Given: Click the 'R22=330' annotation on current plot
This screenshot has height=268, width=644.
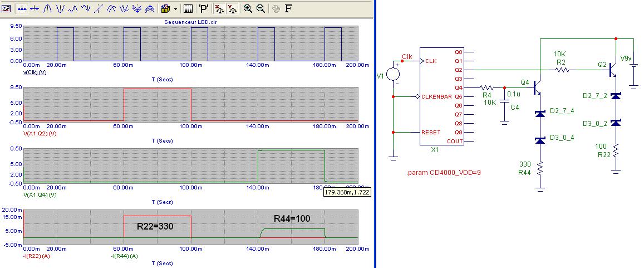Looking at the screenshot, I should click(154, 226).
